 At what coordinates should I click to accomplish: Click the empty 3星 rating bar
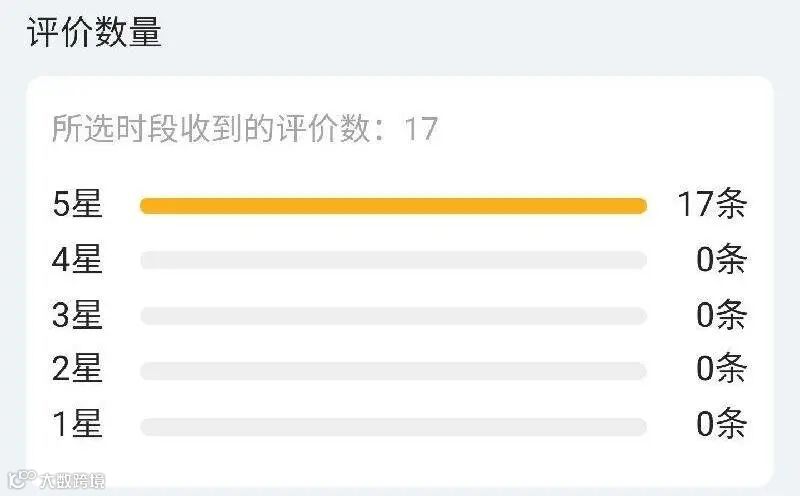(x=393, y=316)
